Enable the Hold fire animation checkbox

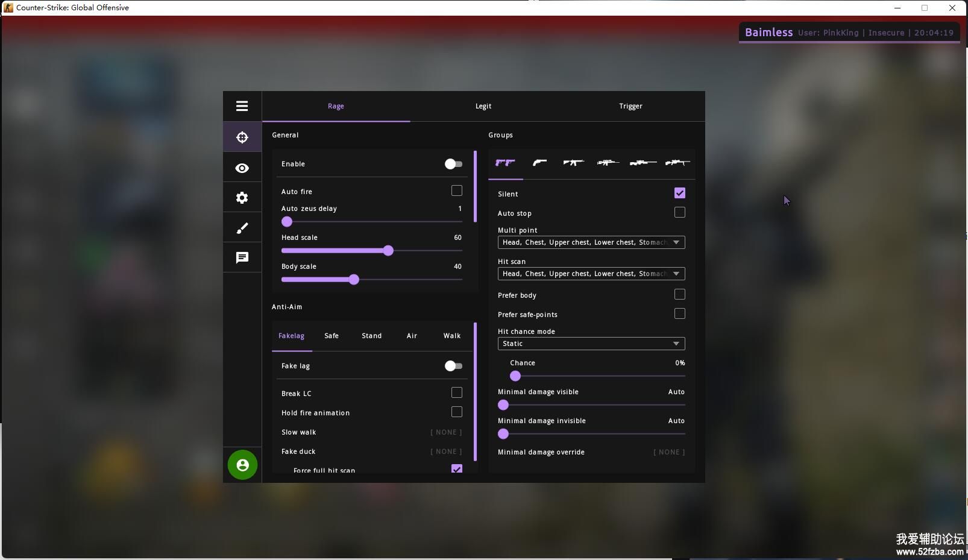tap(457, 412)
